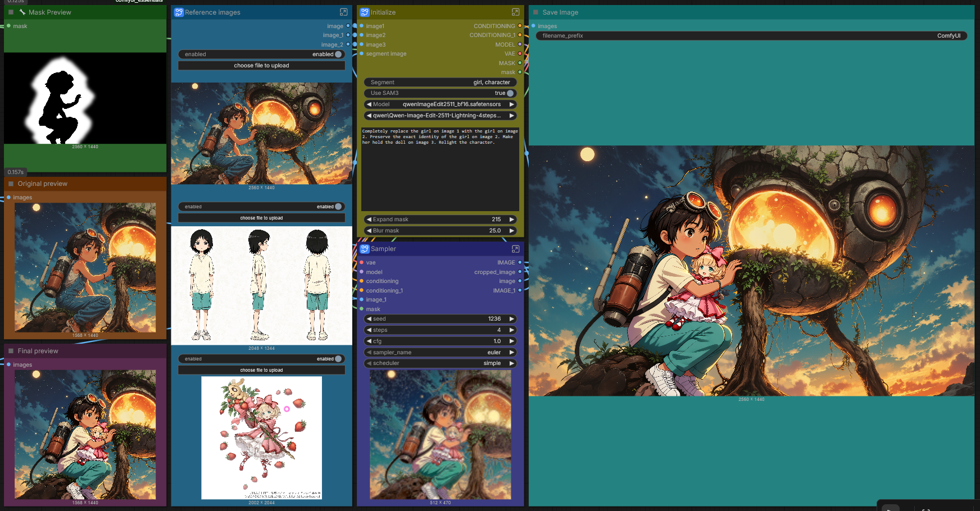
Task: Increase the steps value with the right arrow
Action: pyautogui.click(x=512, y=330)
